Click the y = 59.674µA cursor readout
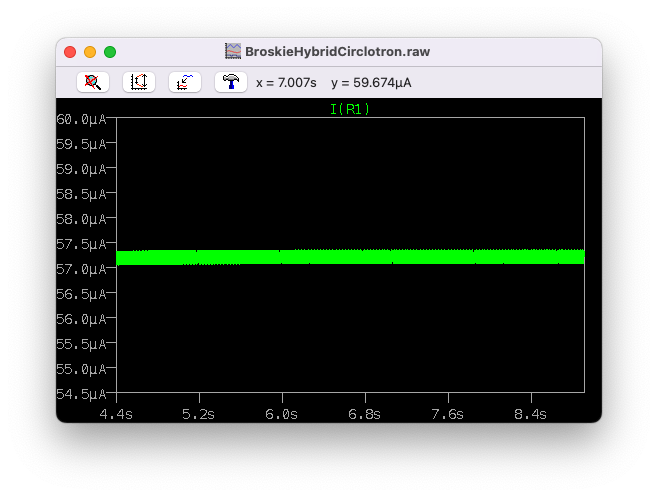Image resolution: width=658 pixels, height=497 pixels. tap(371, 83)
